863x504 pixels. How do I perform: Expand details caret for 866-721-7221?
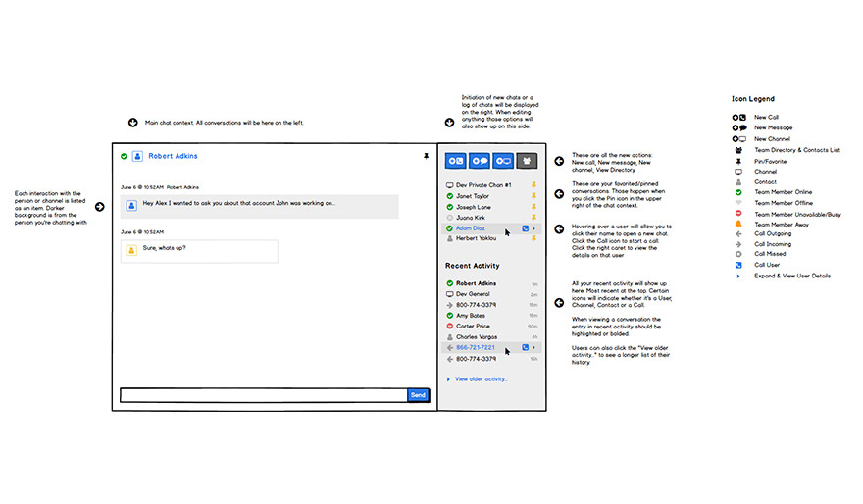click(534, 347)
